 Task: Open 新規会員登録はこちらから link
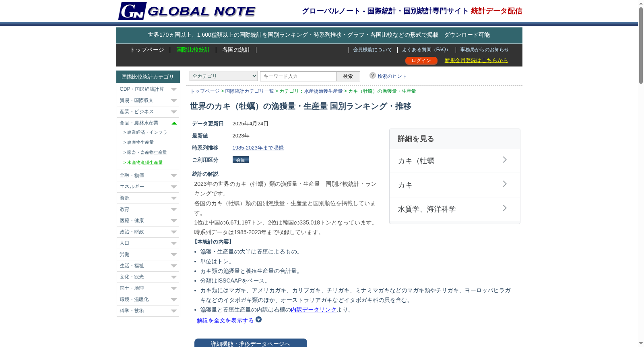tap(476, 60)
